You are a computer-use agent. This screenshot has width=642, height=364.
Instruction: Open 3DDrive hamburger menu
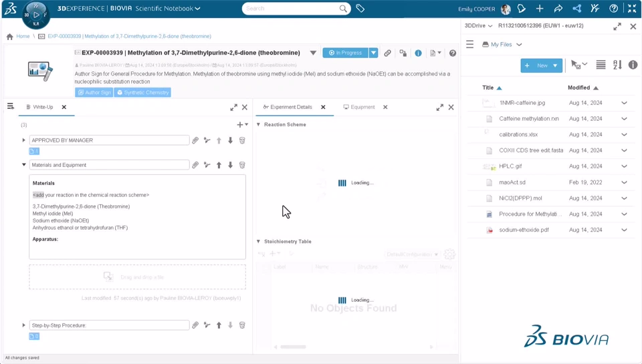click(x=469, y=44)
